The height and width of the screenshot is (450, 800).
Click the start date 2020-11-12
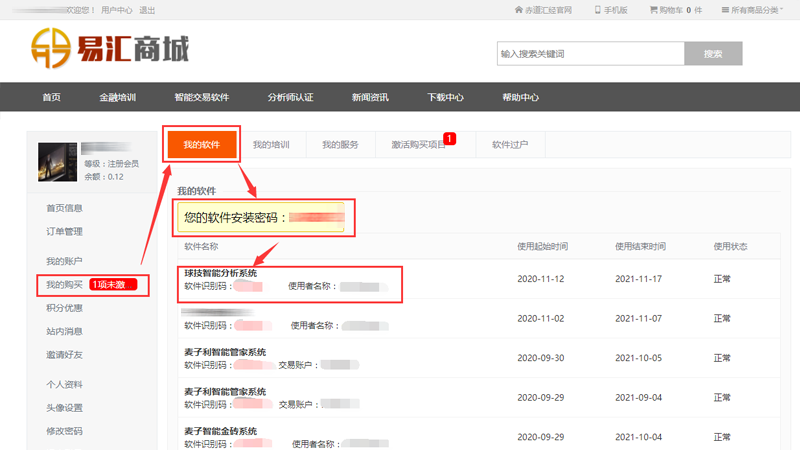541,279
